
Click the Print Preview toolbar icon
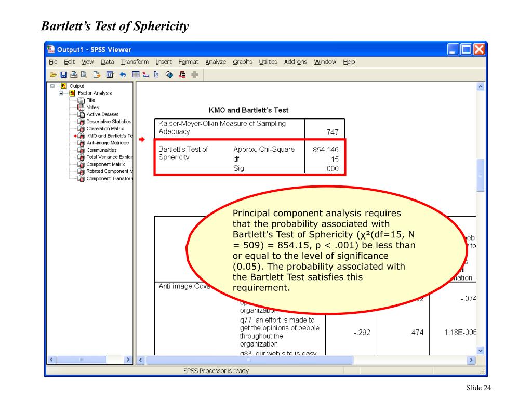click(84, 75)
